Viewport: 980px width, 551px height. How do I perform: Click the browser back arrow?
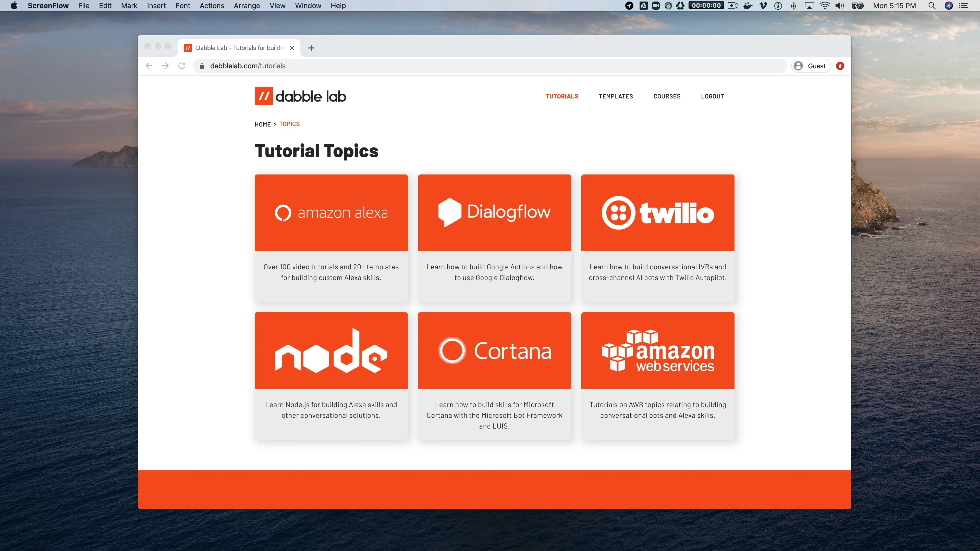[x=149, y=65]
